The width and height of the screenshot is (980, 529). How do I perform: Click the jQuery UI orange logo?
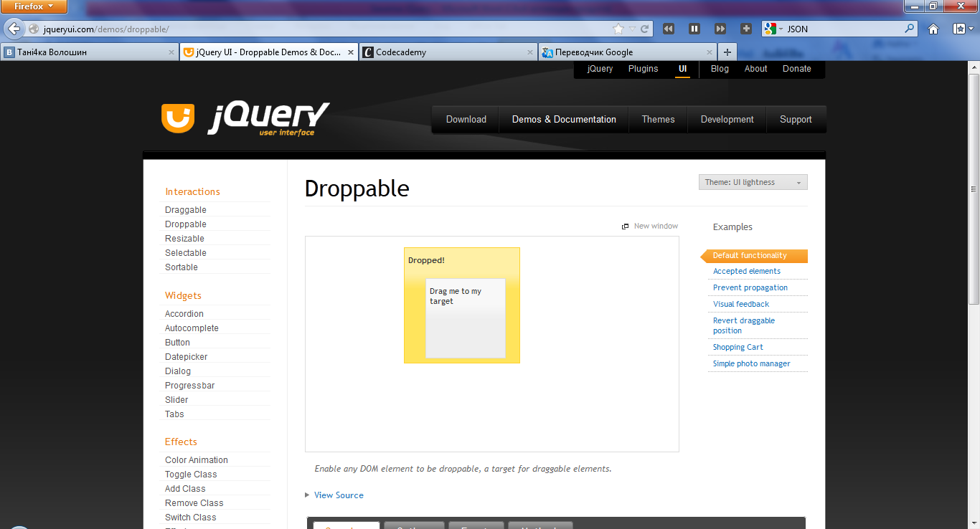(178, 118)
